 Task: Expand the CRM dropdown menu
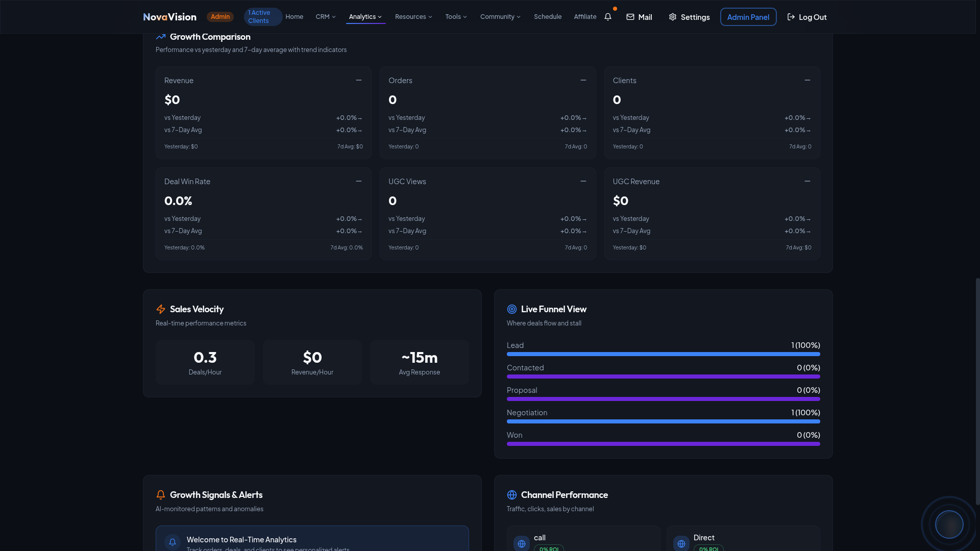point(326,17)
